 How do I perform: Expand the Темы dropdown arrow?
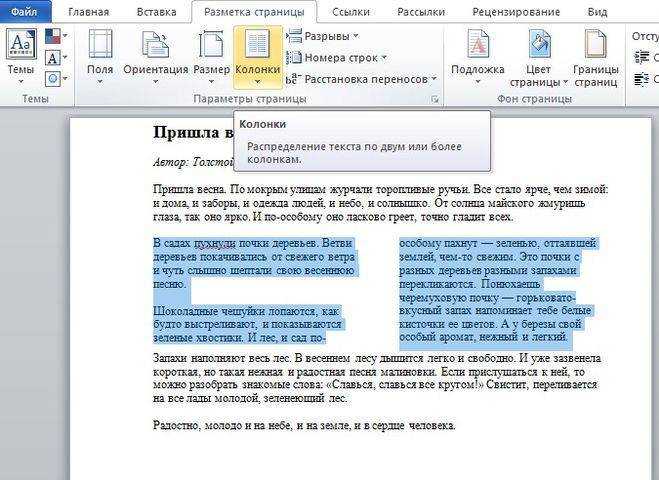[21, 82]
